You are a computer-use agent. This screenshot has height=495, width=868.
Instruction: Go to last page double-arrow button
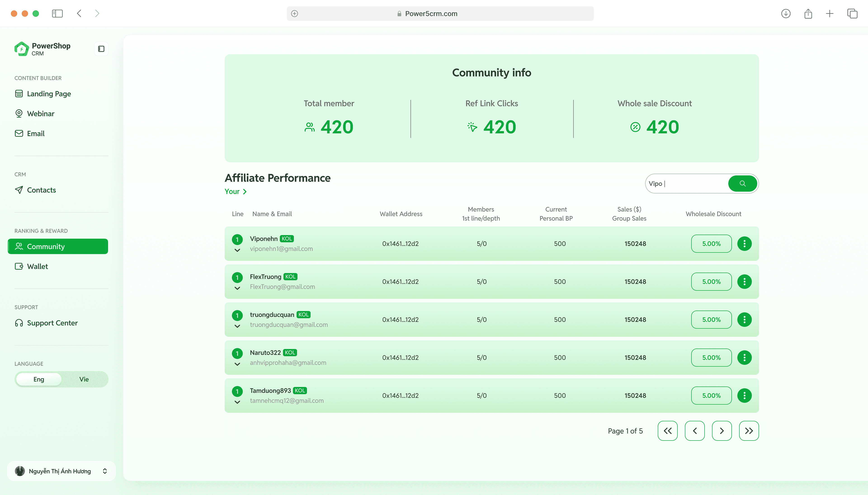coord(749,431)
